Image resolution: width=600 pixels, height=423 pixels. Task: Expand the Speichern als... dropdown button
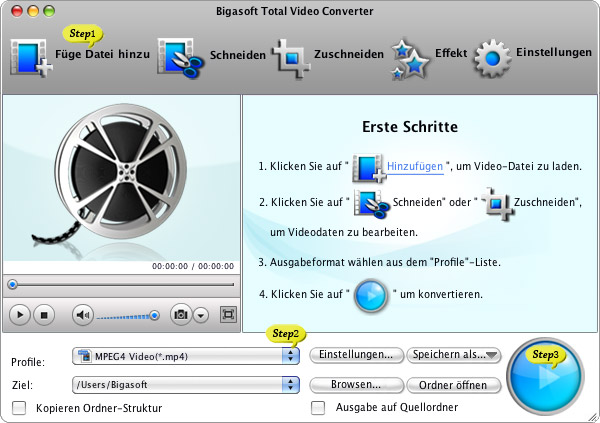coord(454,355)
